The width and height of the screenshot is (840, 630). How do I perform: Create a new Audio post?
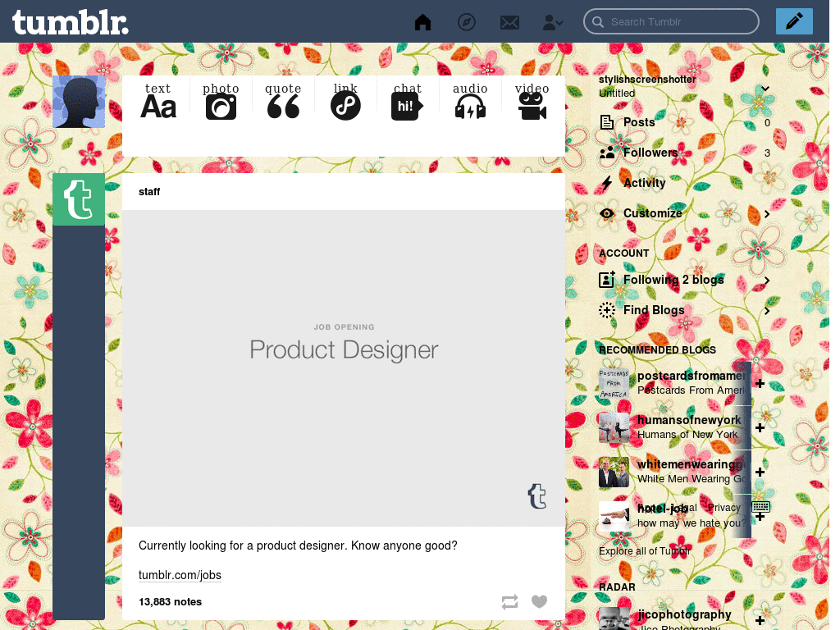470,101
